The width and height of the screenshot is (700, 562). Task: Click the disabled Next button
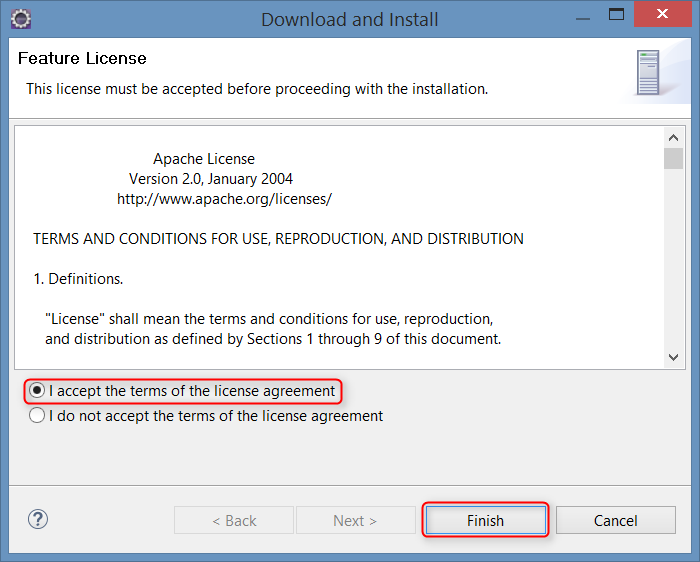(x=356, y=520)
